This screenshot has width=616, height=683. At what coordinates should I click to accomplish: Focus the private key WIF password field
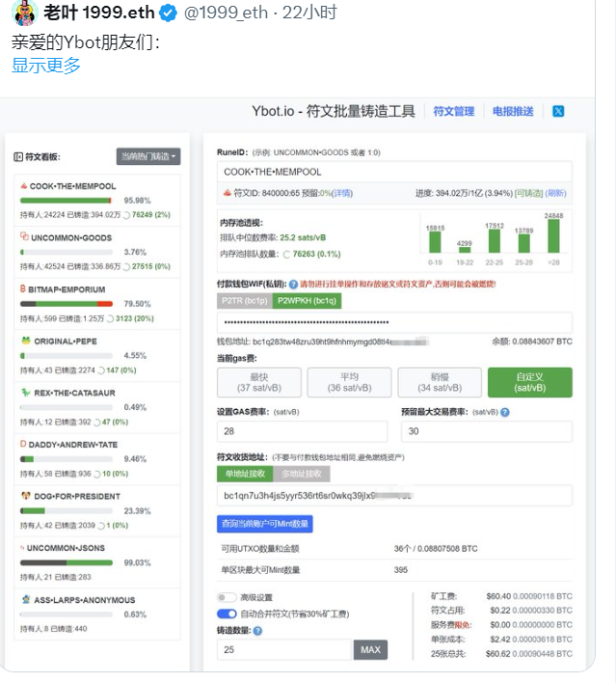[394, 323]
